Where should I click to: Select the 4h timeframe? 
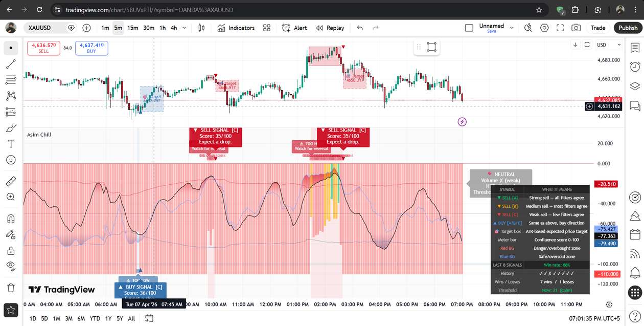[x=174, y=28]
